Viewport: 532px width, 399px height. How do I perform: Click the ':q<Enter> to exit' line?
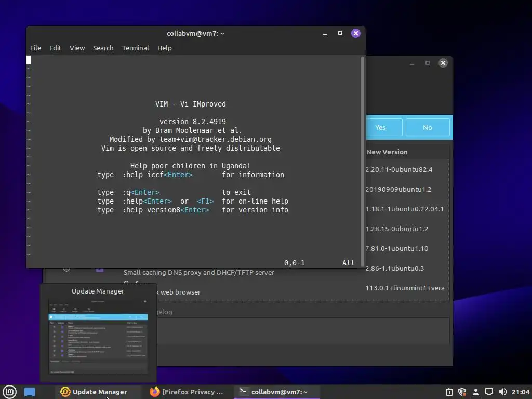[x=174, y=192]
